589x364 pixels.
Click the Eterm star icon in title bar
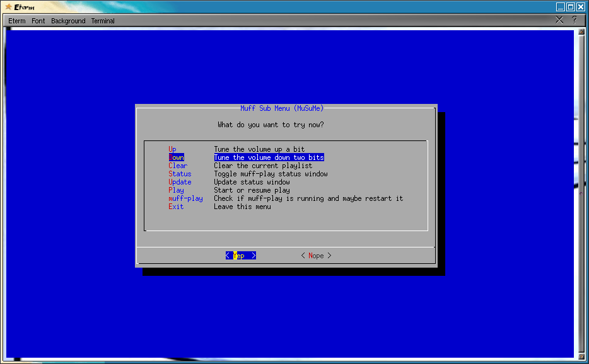click(8, 7)
